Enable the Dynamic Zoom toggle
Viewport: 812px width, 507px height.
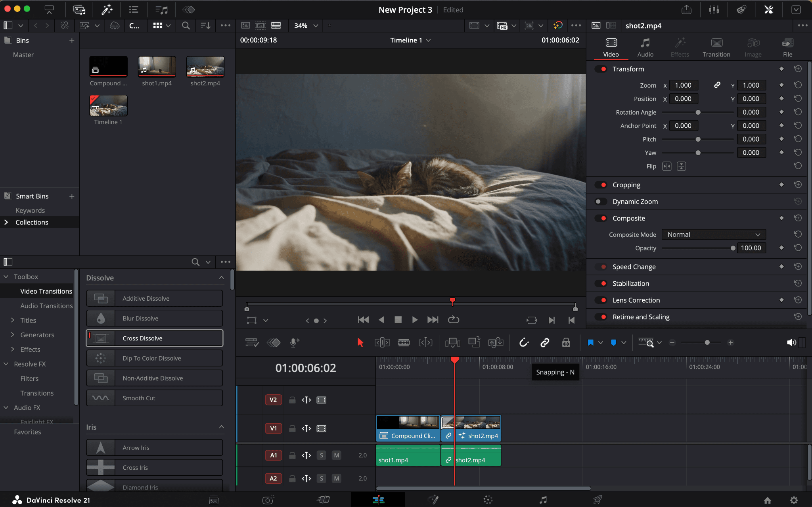point(601,202)
